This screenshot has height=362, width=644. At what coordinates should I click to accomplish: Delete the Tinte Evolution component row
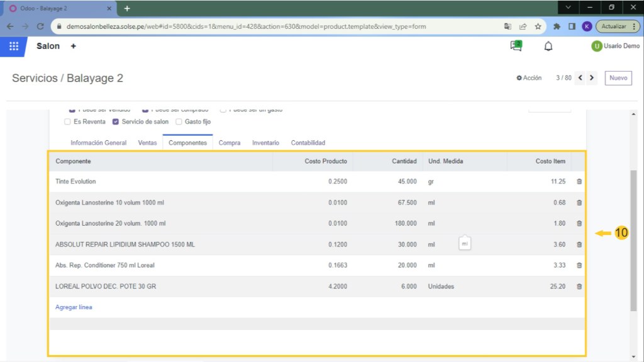[x=579, y=182]
